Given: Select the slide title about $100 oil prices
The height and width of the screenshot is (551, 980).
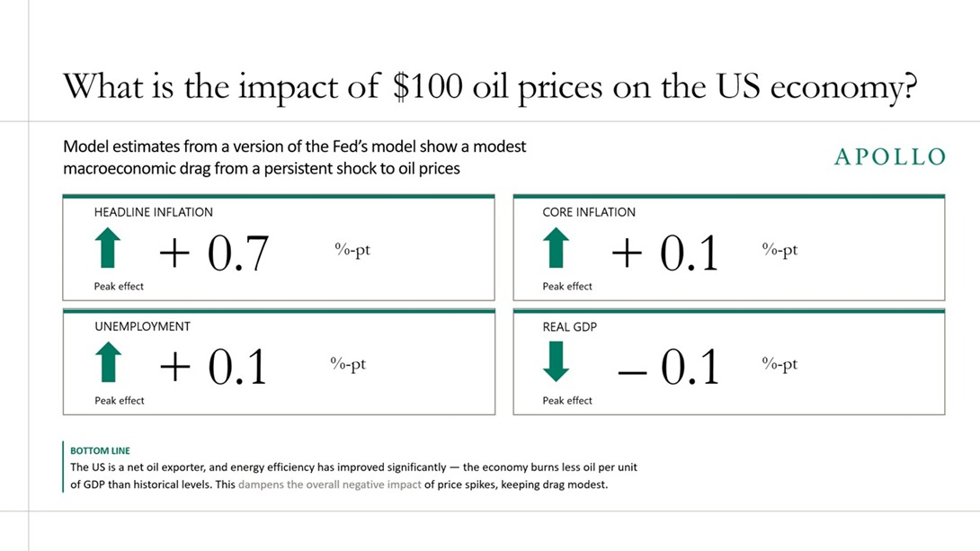Looking at the screenshot, I should click(489, 87).
